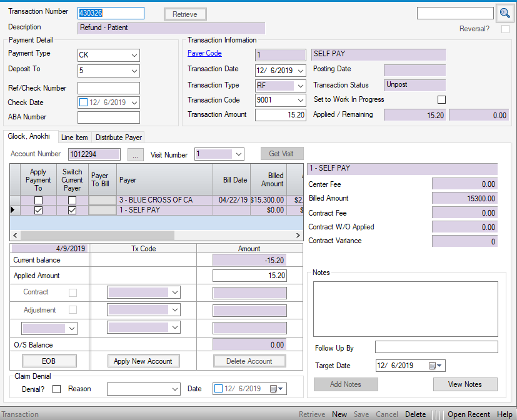Switch to the Line Item tab
Image resolution: width=517 pixels, height=420 pixels.
coord(74,137)
